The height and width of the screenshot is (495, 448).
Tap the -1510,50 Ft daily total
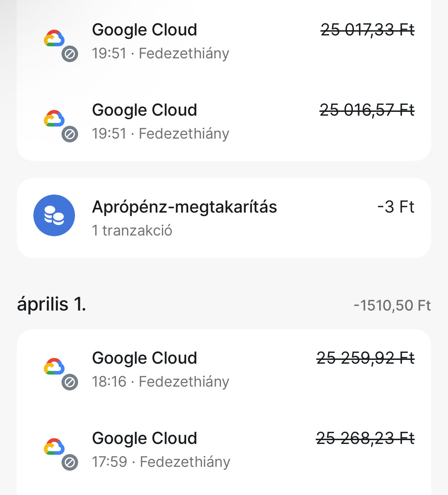[392, 306]
